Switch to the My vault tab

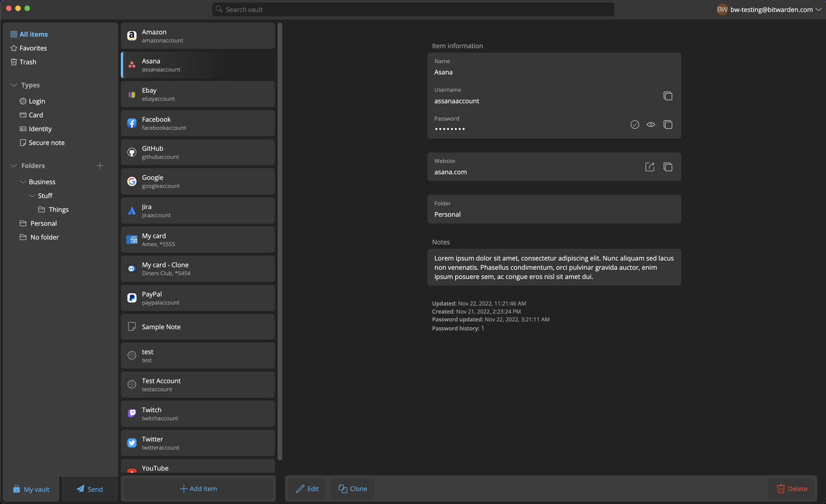(31, 489)
